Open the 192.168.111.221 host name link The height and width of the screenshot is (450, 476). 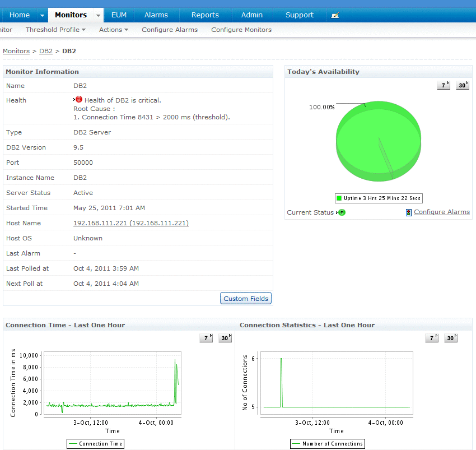point(130,223)
